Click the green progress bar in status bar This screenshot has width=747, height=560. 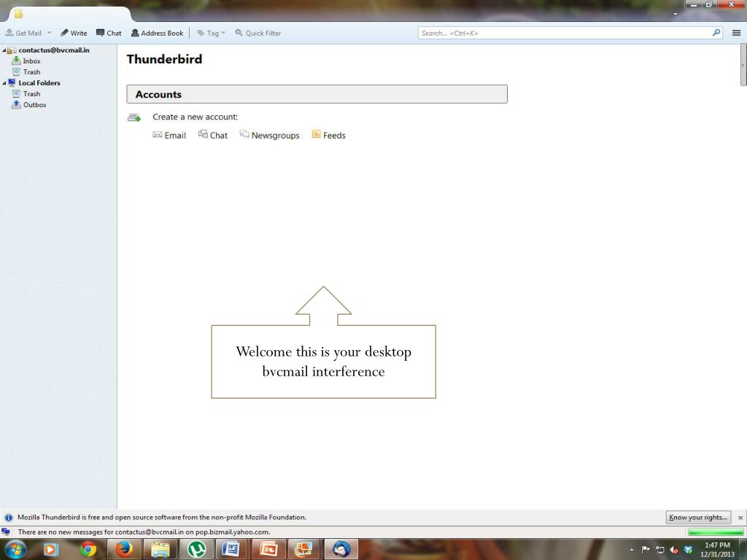715,532
